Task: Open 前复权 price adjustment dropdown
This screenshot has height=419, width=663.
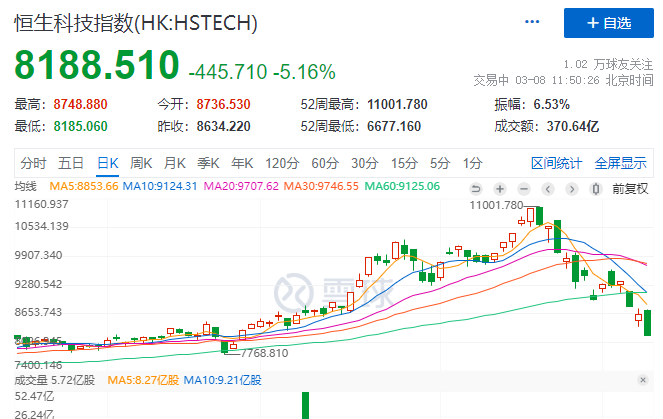Action: 630,189
